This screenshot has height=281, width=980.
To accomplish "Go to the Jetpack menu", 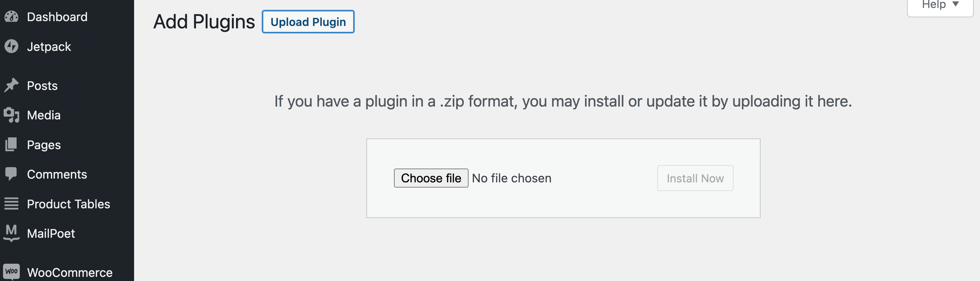I will tap(49, 46).
